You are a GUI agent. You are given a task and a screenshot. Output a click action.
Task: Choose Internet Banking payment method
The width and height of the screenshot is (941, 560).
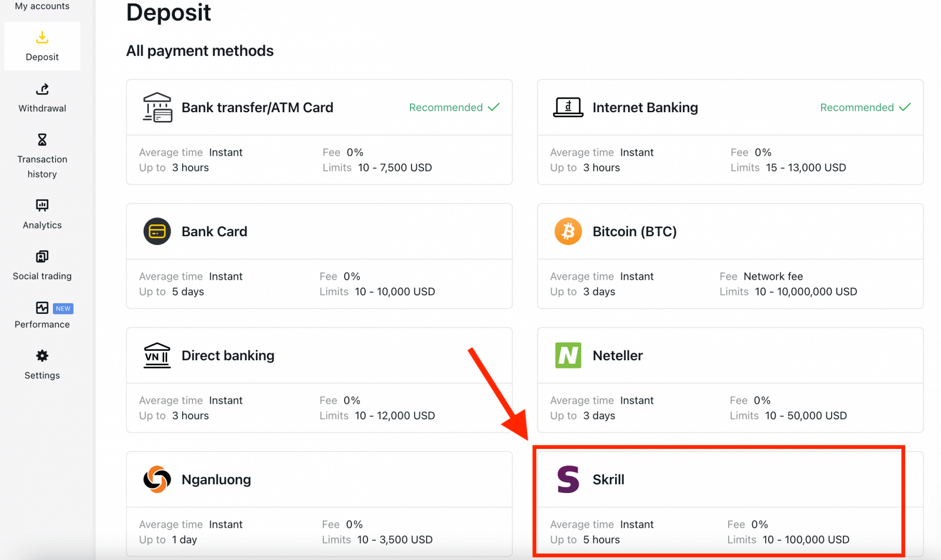click(x=645, y=108)
